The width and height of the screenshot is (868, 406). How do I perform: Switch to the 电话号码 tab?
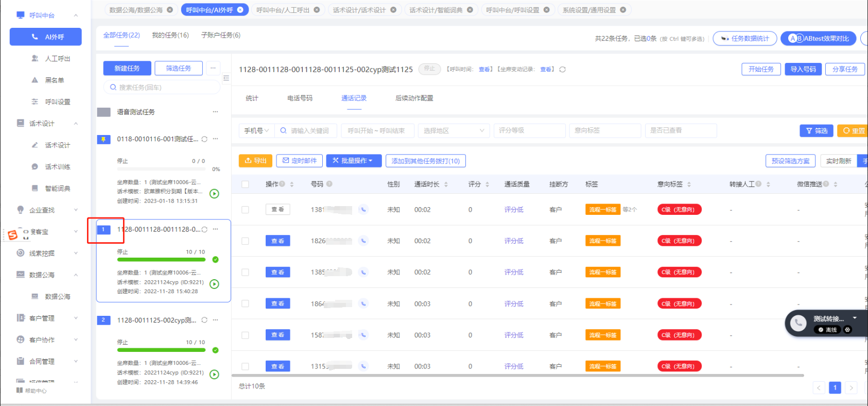click(x=300, y=98)
